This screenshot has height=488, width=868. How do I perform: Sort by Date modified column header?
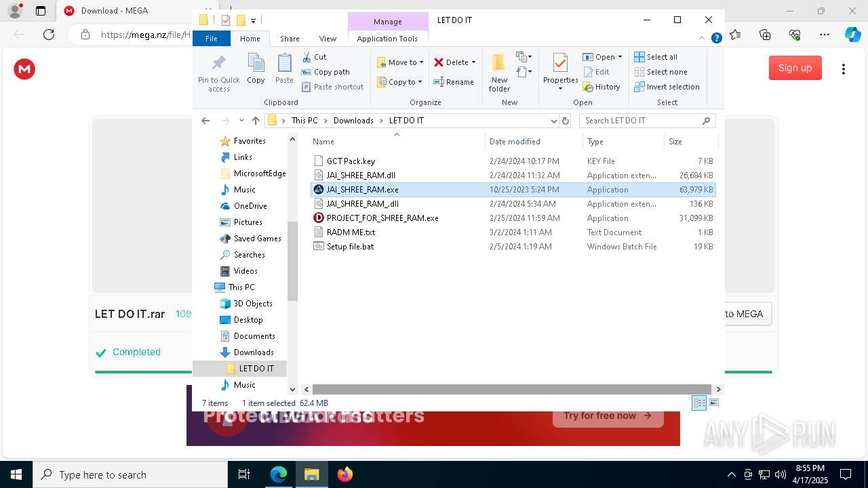[533, 142]
